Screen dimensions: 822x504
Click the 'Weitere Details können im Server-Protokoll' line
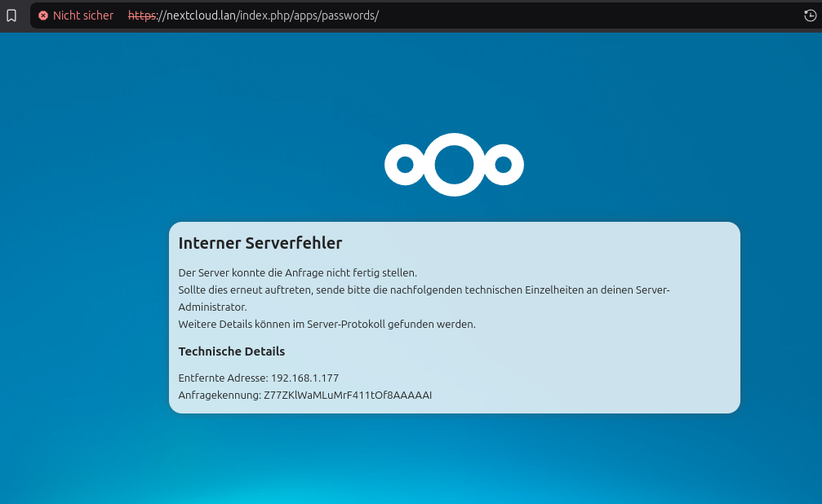click(327, 325)
